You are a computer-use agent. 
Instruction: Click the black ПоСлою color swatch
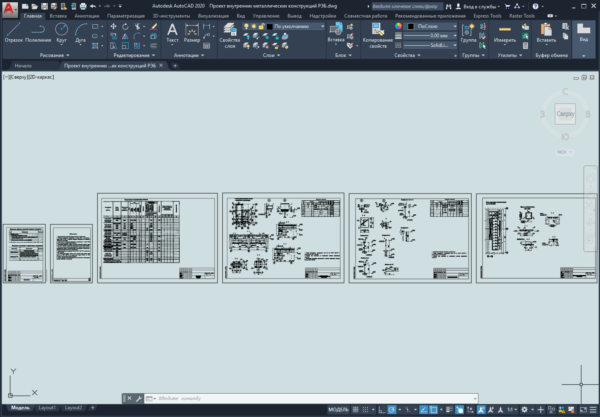point(411,26)
